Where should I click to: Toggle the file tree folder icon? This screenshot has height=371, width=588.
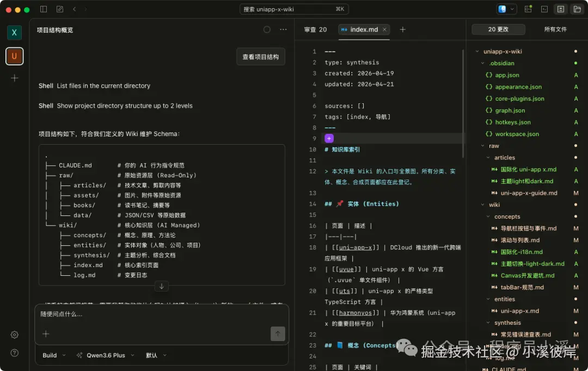(577, 9)
